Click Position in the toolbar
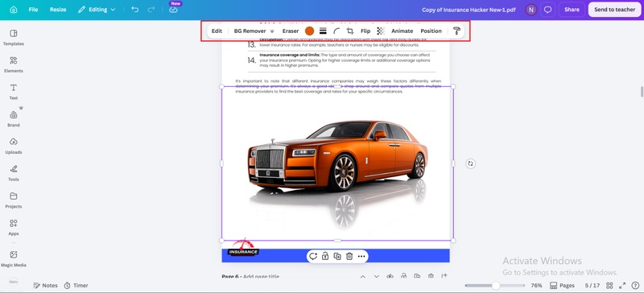 pos(431,31)
